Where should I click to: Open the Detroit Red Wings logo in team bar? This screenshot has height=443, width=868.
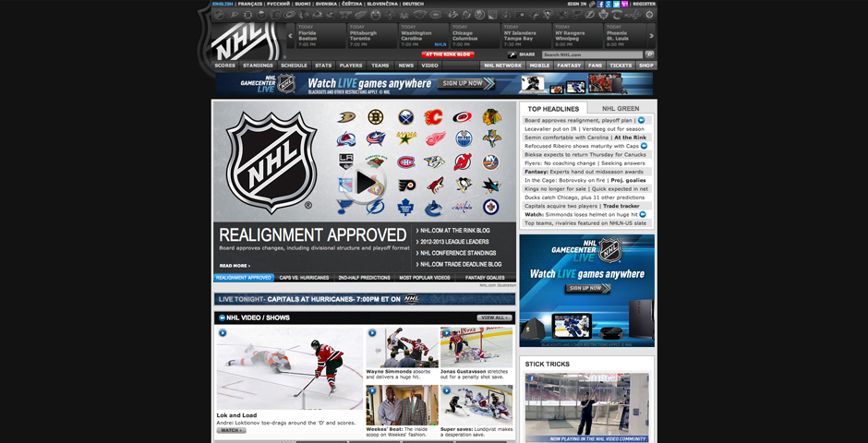(361, 15)
